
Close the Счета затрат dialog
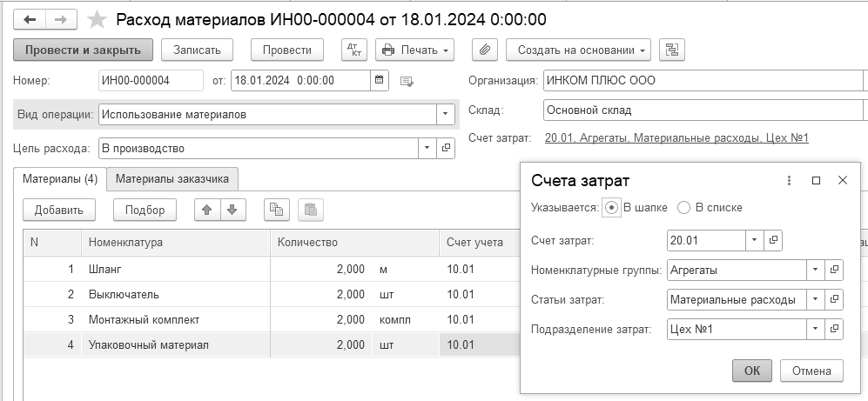pos(843,180)
